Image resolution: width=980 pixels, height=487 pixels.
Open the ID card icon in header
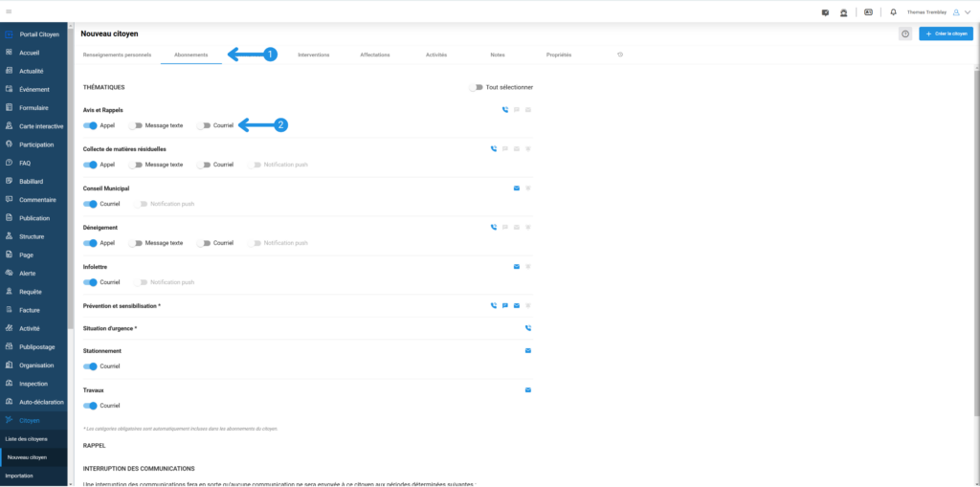point(868,11)
